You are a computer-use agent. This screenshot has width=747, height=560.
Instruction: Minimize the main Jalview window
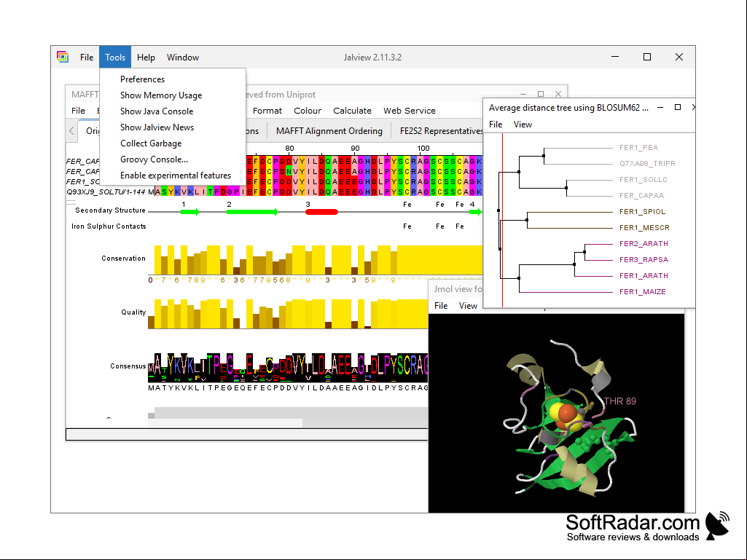[x=615, y=57]
